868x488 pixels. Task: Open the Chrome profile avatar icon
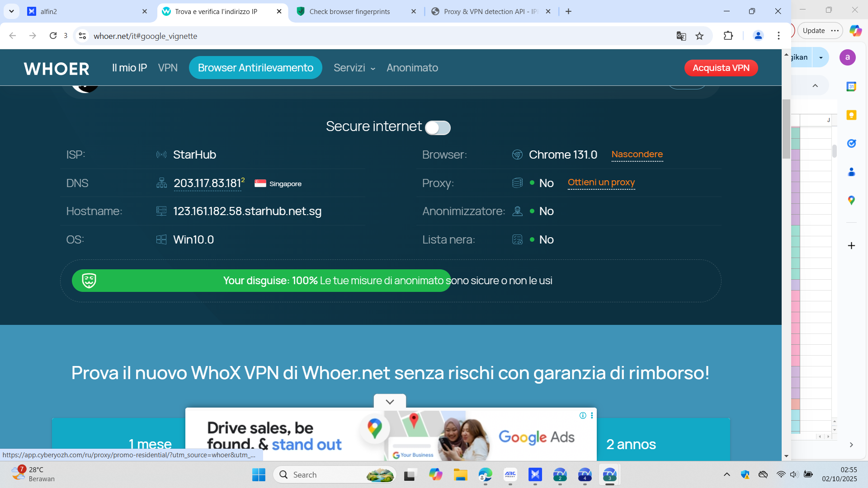[758, 36]
